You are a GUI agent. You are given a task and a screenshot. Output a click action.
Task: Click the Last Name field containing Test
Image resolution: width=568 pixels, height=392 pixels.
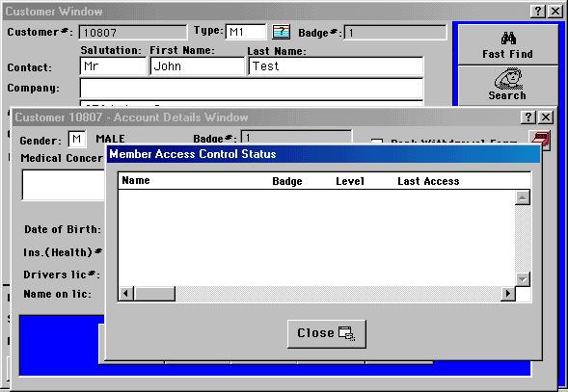[x=336, y=66]
